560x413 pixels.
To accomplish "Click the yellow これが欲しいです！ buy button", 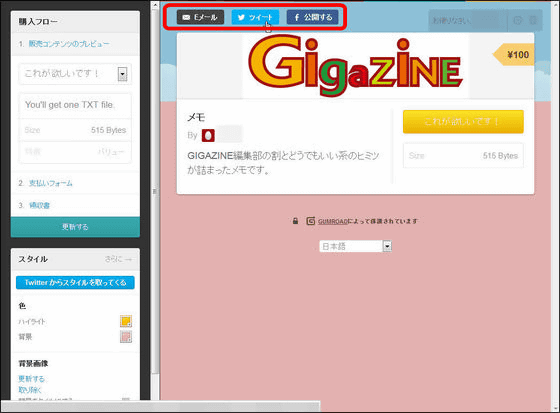I will (x=463, y=122).
